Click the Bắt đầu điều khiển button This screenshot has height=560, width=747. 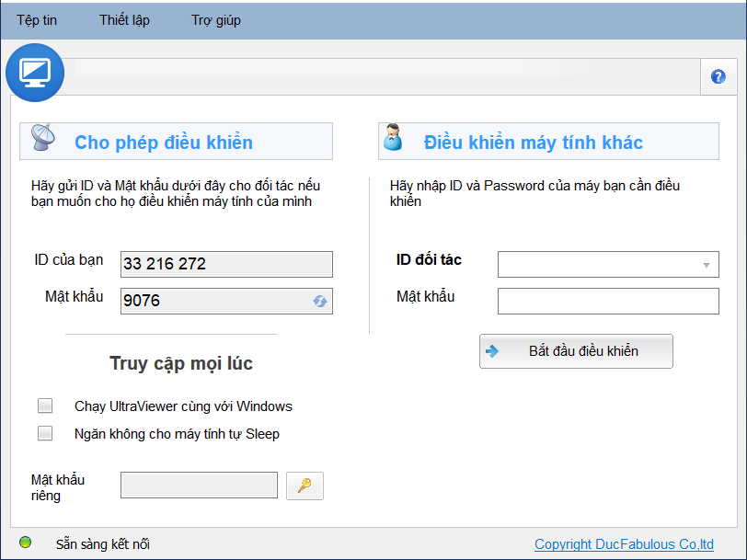[x=576, y=351]
